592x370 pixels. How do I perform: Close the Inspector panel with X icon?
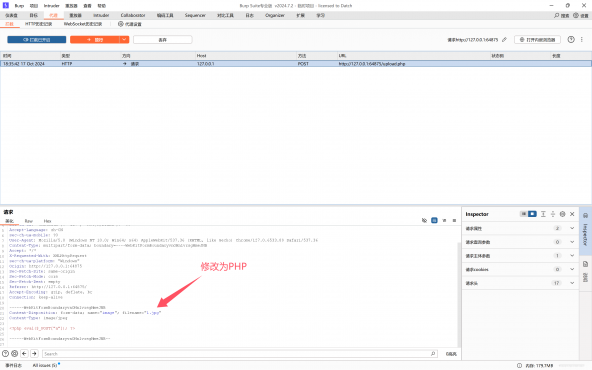pyautogui.click(x=572, y=214)
